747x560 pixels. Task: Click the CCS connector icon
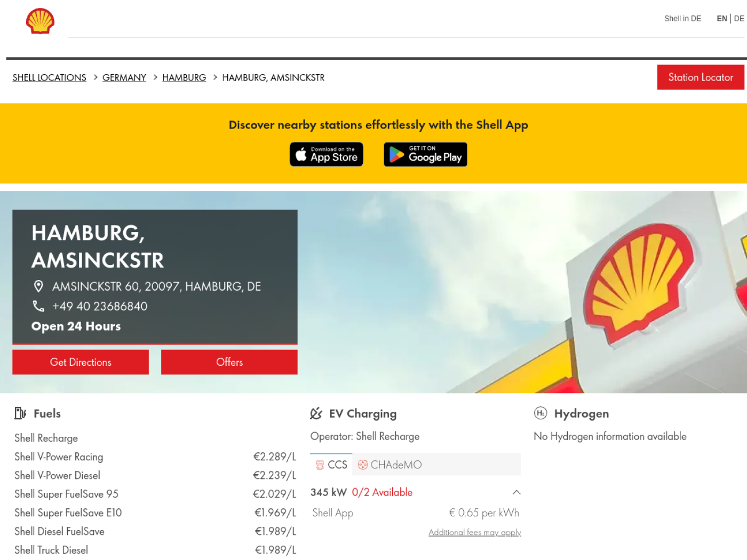[320, 465]
